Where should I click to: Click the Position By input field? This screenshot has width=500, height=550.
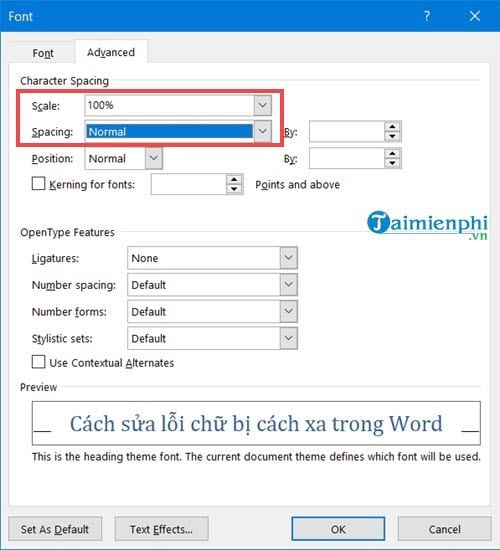[x=347, y=158]
